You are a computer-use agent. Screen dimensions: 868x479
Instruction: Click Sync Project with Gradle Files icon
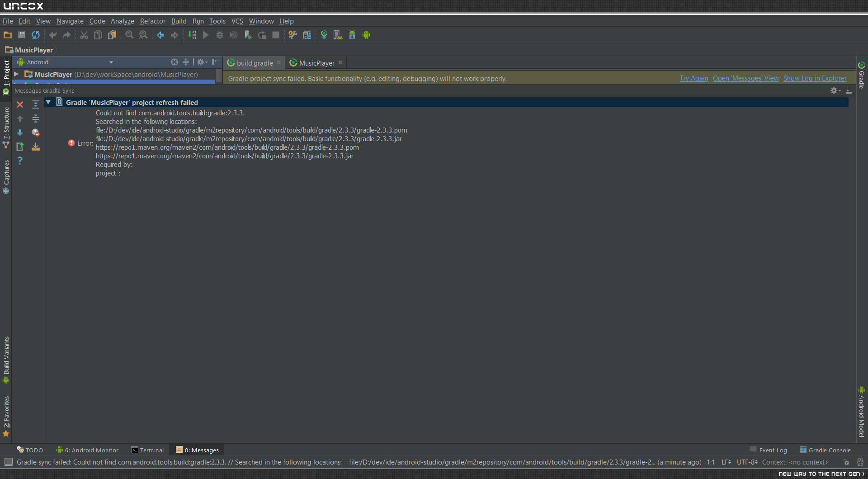coord(324,35)
